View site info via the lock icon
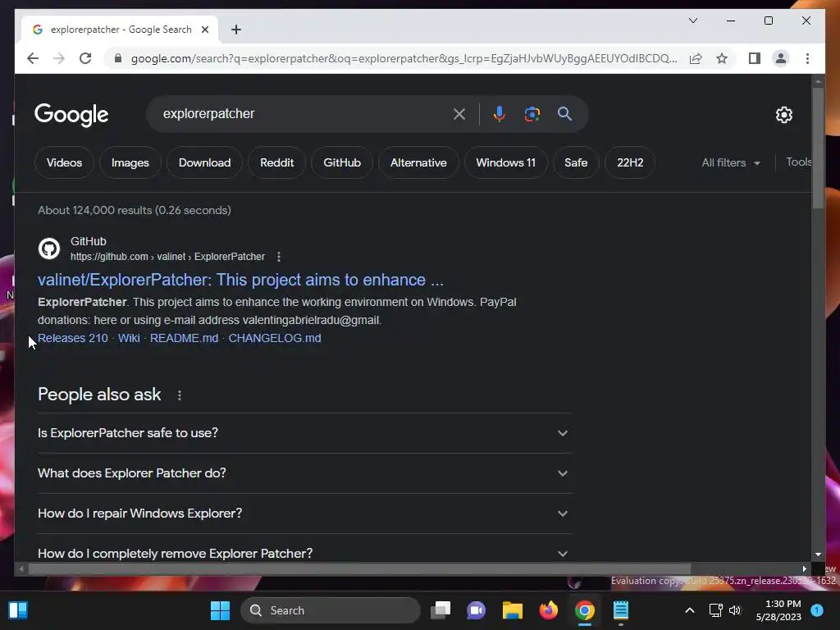This screenshot has height=630, width=840. [118, 58]
